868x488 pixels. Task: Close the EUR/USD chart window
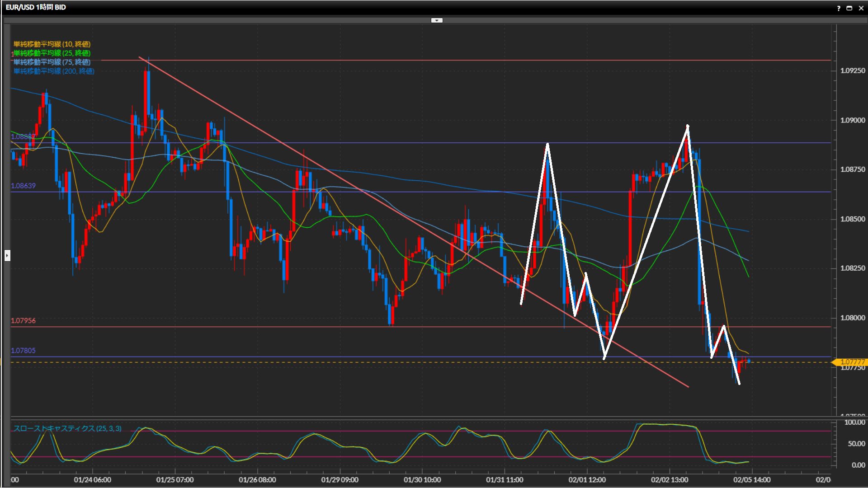tap(861, 8)
